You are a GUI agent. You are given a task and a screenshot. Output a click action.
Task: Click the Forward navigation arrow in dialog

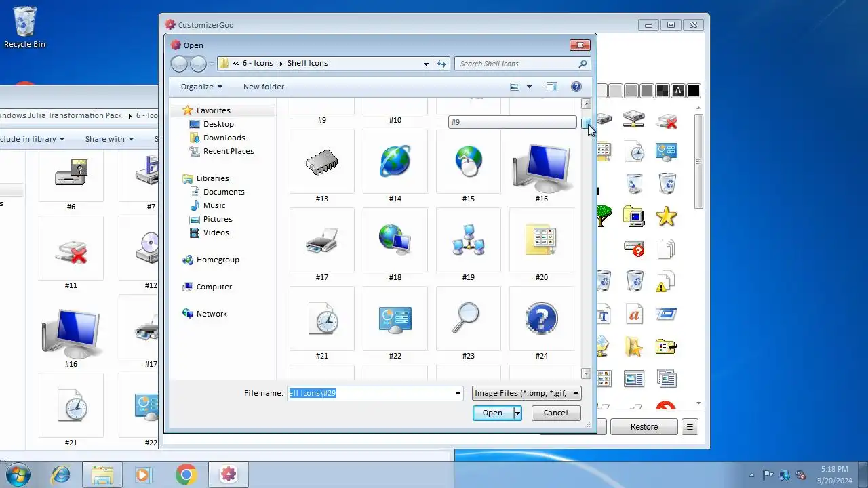[x=198, y=64]
